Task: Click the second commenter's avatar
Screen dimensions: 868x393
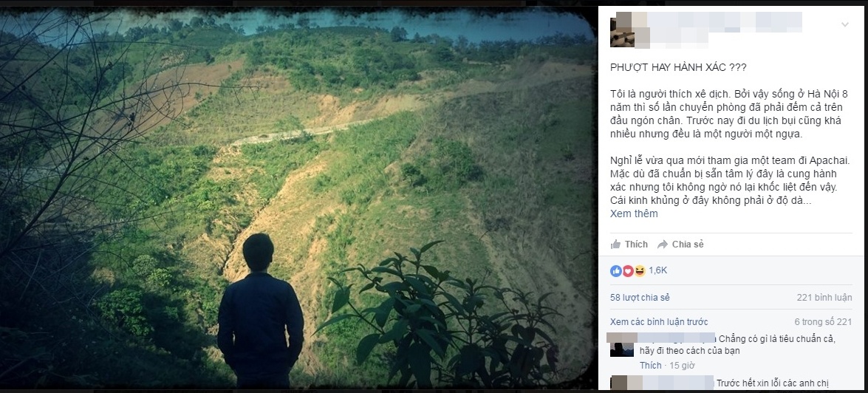Action: coord(622,383)
